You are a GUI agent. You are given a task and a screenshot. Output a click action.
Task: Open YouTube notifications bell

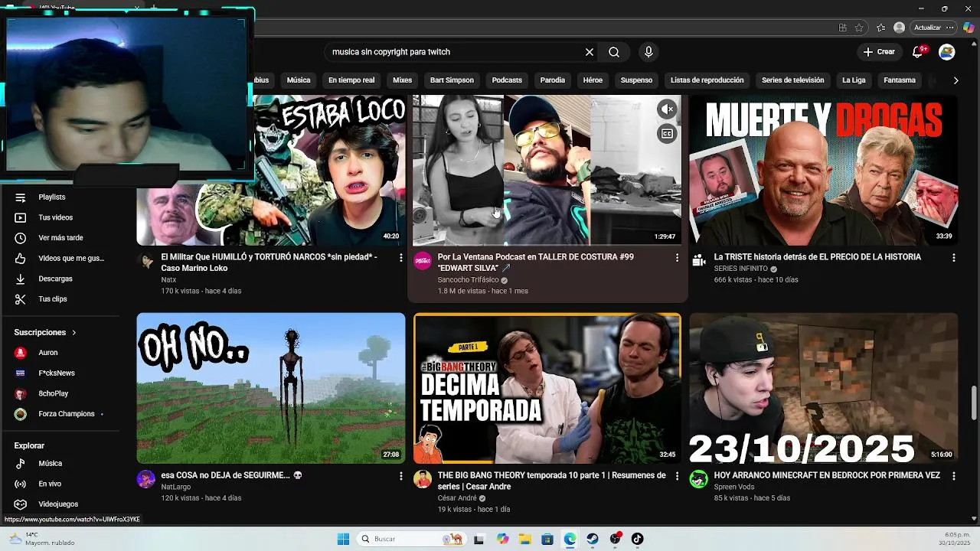pos(919,52)
